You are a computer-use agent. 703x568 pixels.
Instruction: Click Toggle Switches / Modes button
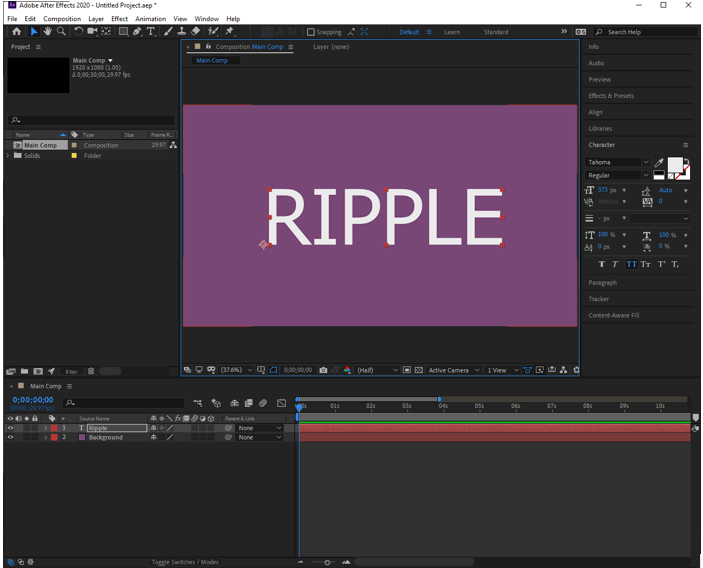pos(185,562)
